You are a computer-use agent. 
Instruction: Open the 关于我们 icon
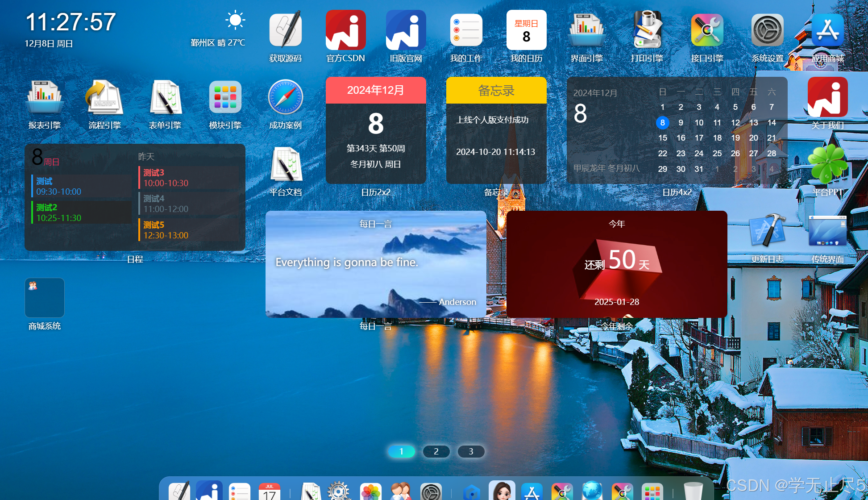828,97
